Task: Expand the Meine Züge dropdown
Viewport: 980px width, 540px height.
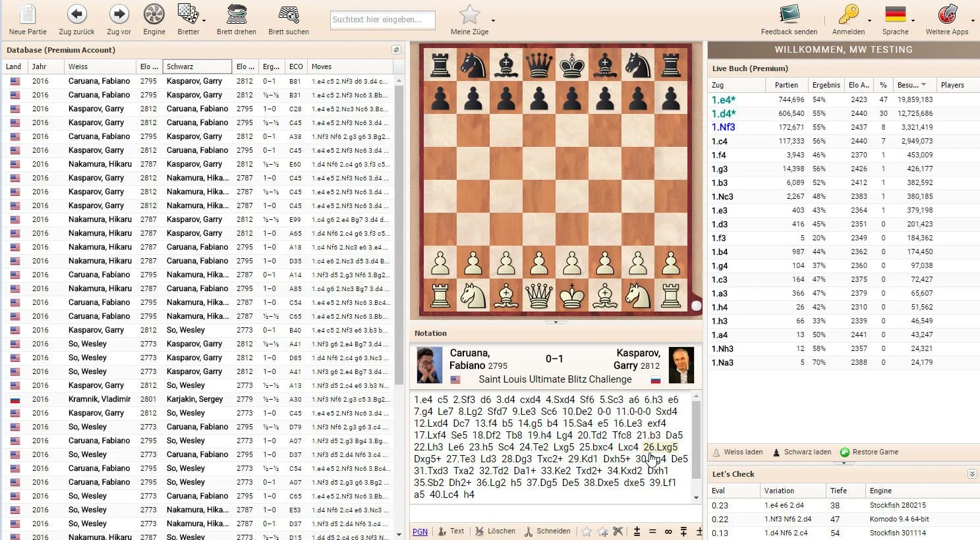Action: pos(493,21)
